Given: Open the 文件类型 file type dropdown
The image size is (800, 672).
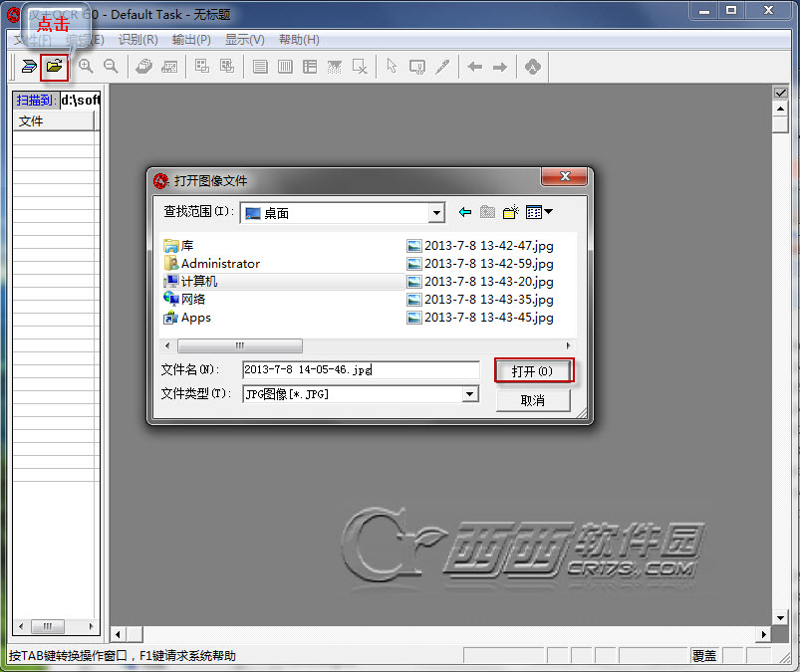Looking at the screenshot, I should coord(469,394).
